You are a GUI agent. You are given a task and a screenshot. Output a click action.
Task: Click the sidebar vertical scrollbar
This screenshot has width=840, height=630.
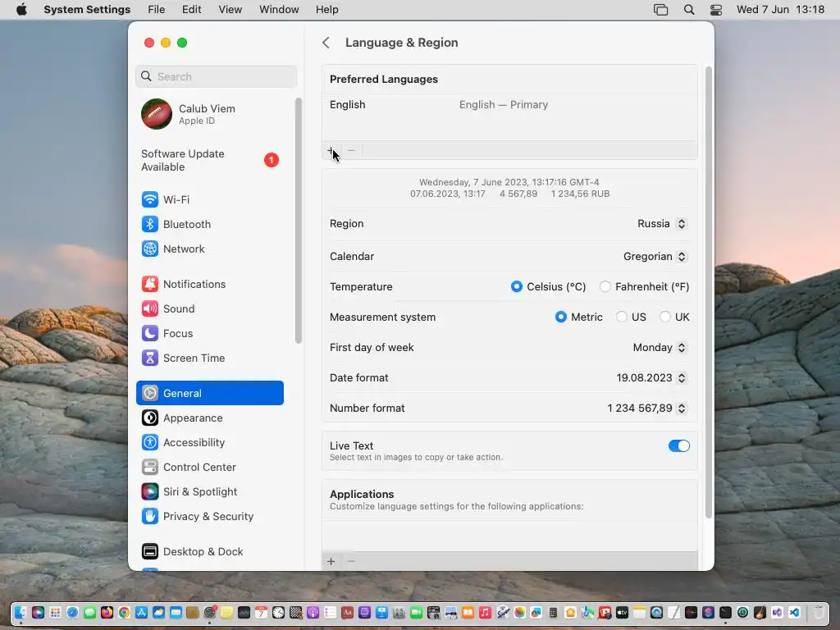click(x=299, y=221)
